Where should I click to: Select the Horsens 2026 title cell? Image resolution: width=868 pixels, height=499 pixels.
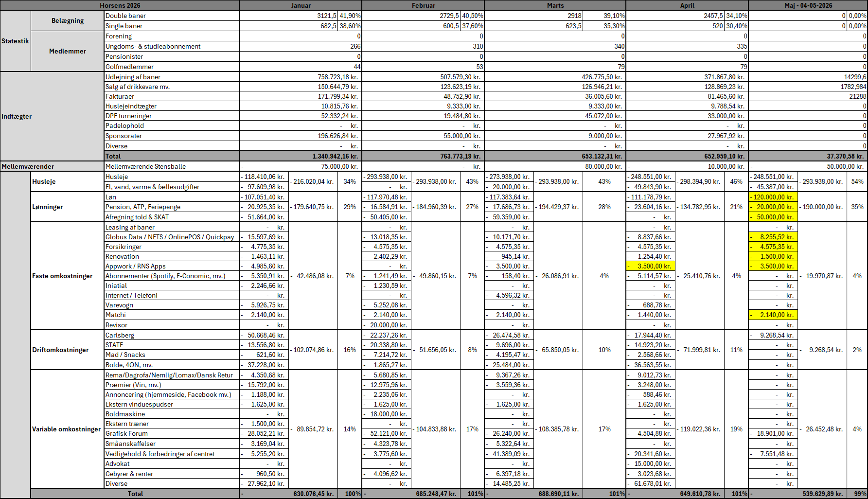[120, 5]
